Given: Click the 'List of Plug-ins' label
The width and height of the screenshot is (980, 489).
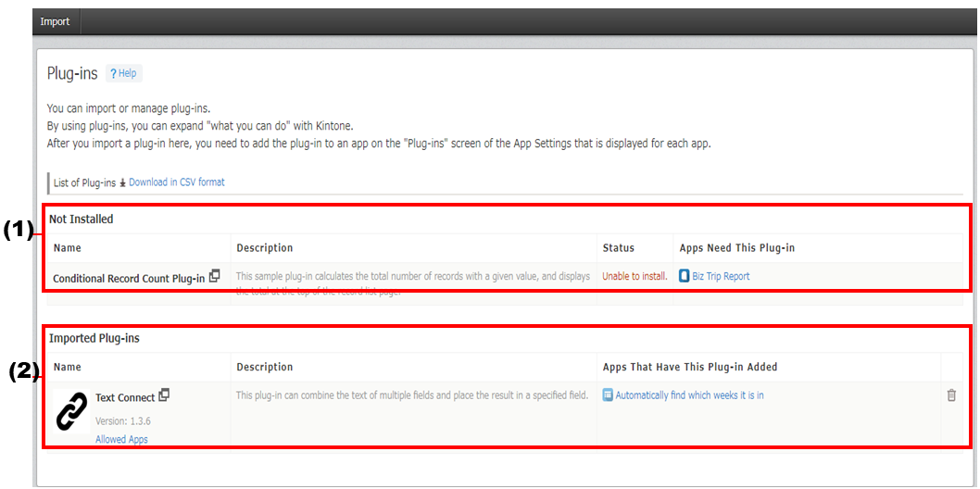Looking at the screenshot, I should 85,183.
